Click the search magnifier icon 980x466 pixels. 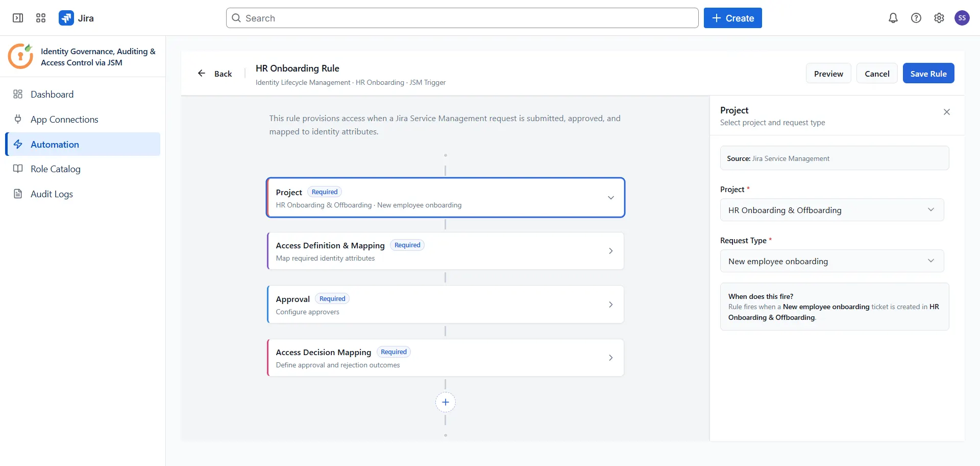tap(236, 18)
